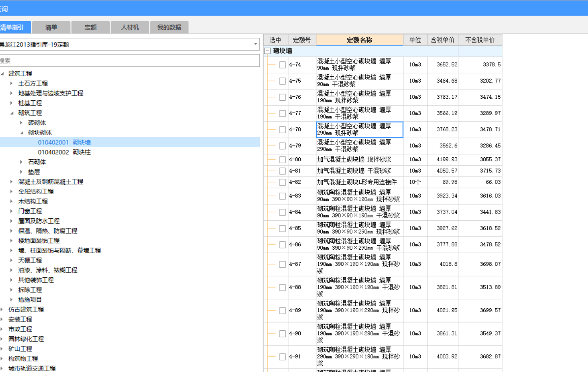Click the 定额名称 column header
588x372 pixels.
coord(360,40)
